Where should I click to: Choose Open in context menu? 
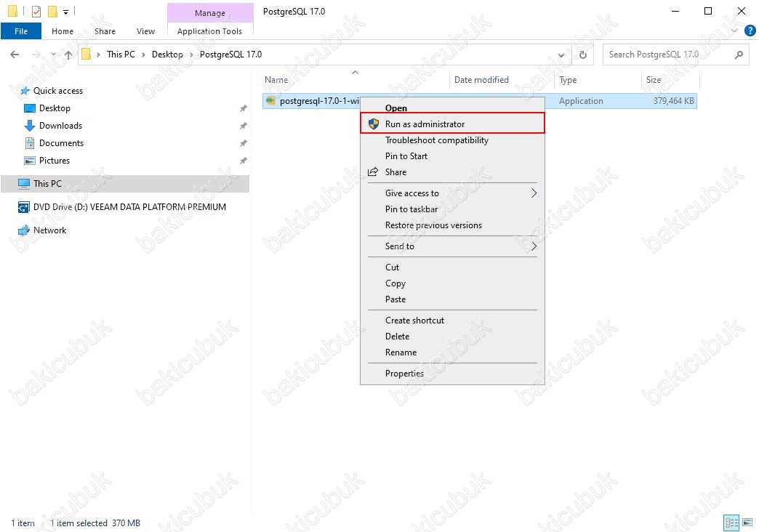pos(452,108)
